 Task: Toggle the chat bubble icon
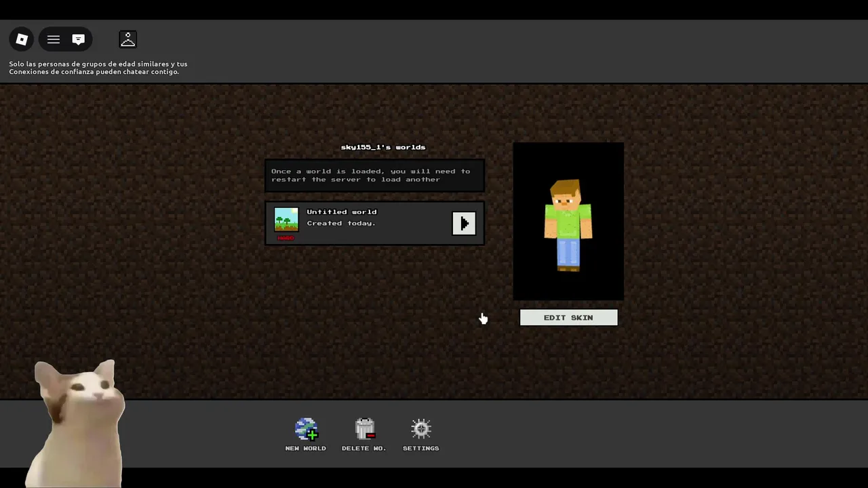[x=78, y=39]
